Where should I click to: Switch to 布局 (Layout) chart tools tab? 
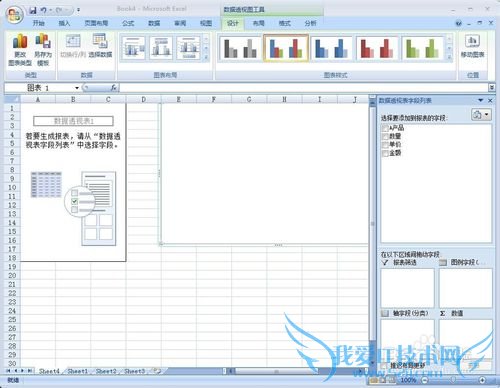(258, 23)
